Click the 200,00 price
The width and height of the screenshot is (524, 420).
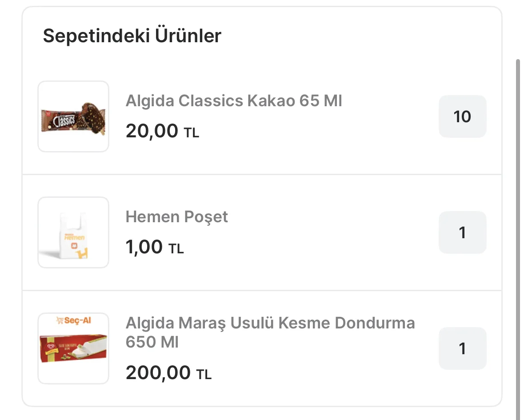coord(158,372)
